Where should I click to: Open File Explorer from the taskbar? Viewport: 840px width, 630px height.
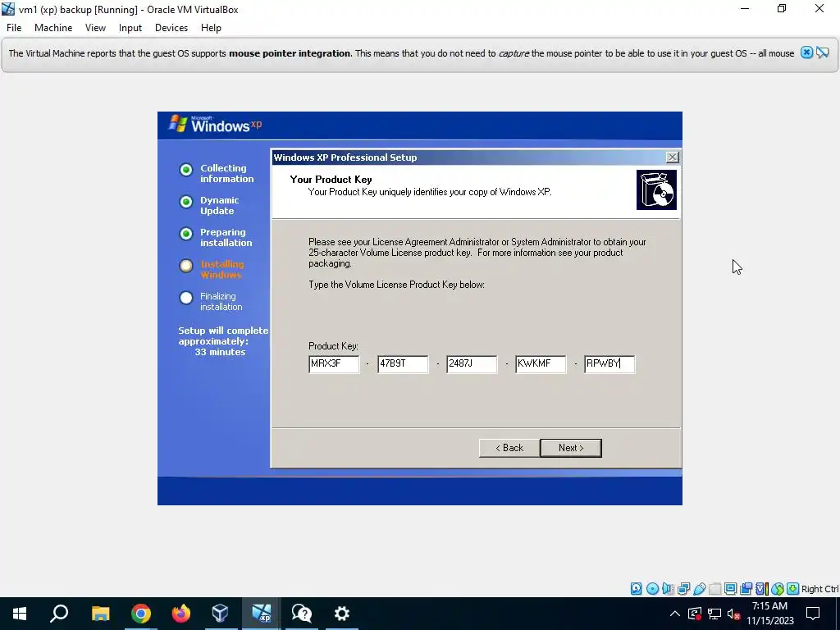tap(100, 614)
